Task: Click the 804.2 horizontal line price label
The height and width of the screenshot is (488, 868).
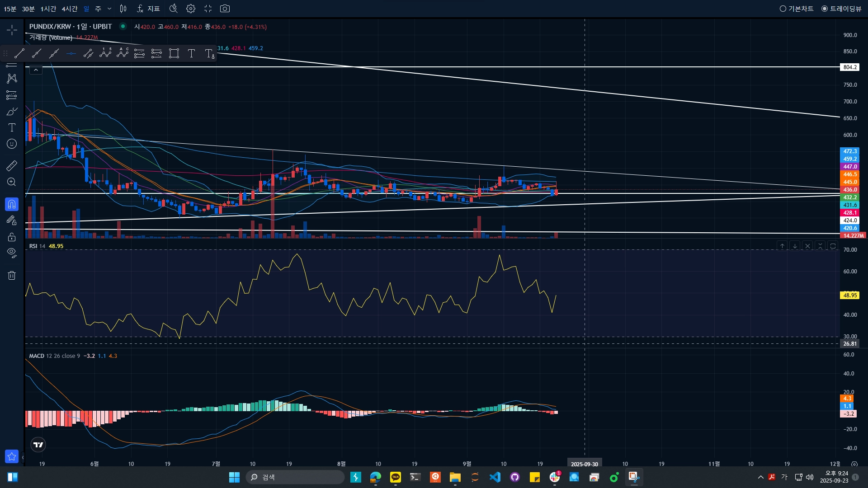Action: (x=849, y=67)
